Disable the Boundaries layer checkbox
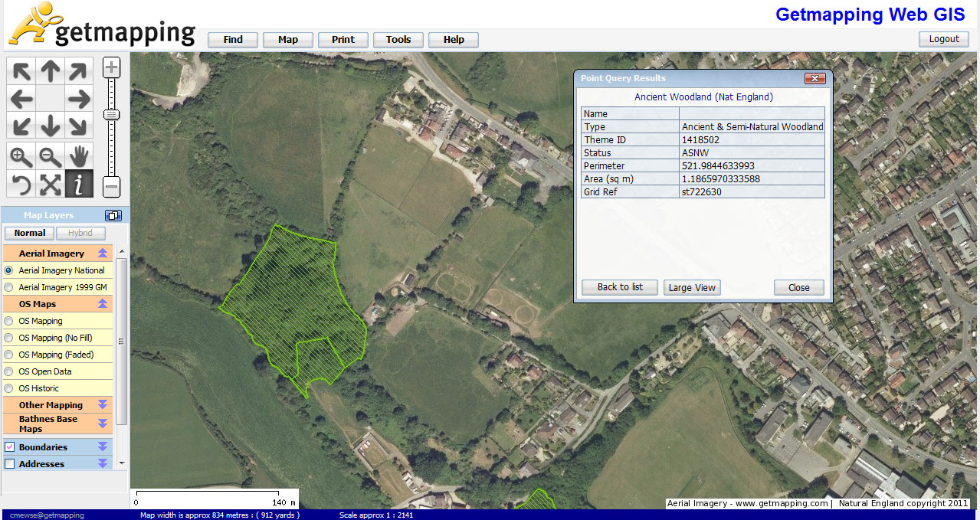This screenshot has height=520, width=980. (10, 446)
